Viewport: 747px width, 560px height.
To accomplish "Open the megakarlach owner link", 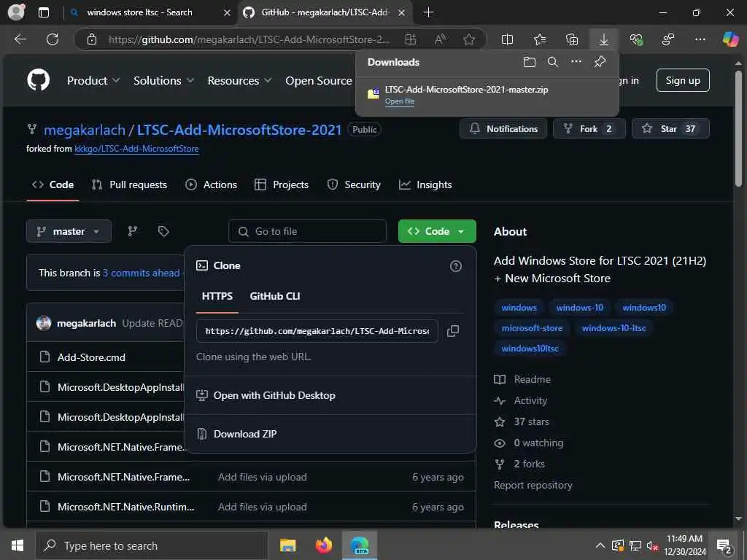I will 85,130.
